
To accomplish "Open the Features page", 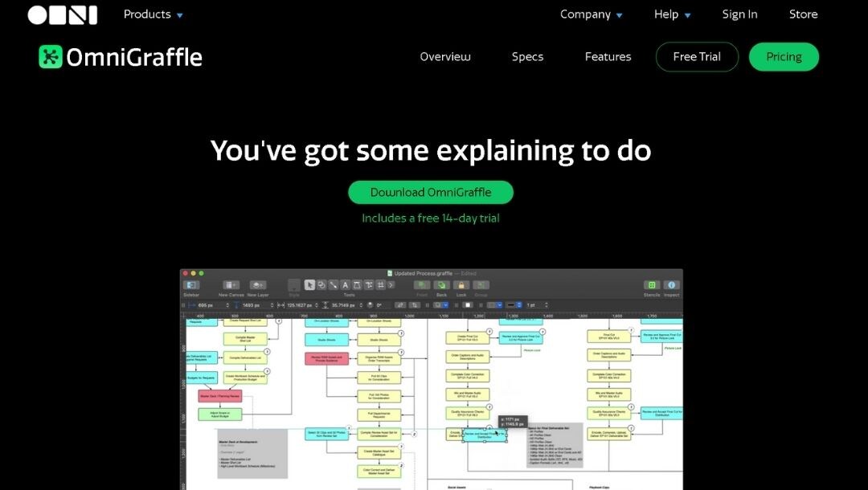I will (x=608, y=56).
